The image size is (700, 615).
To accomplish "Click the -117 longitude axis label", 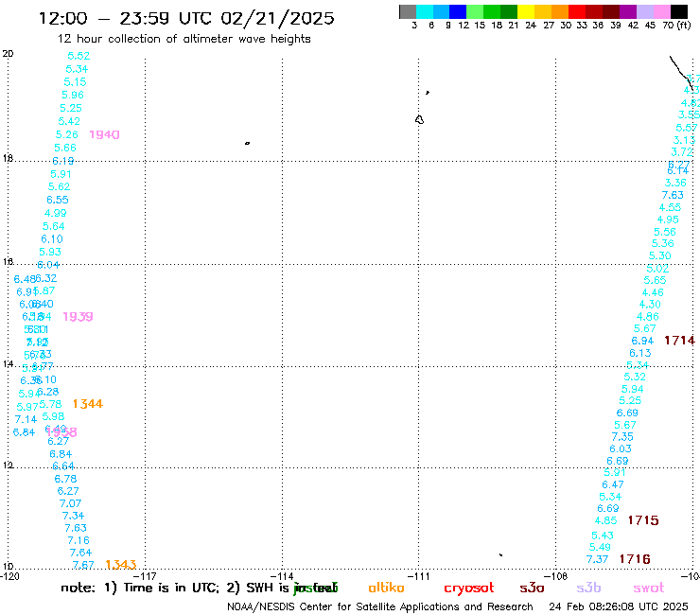I will pyautogui.click(x=145, y=576).
